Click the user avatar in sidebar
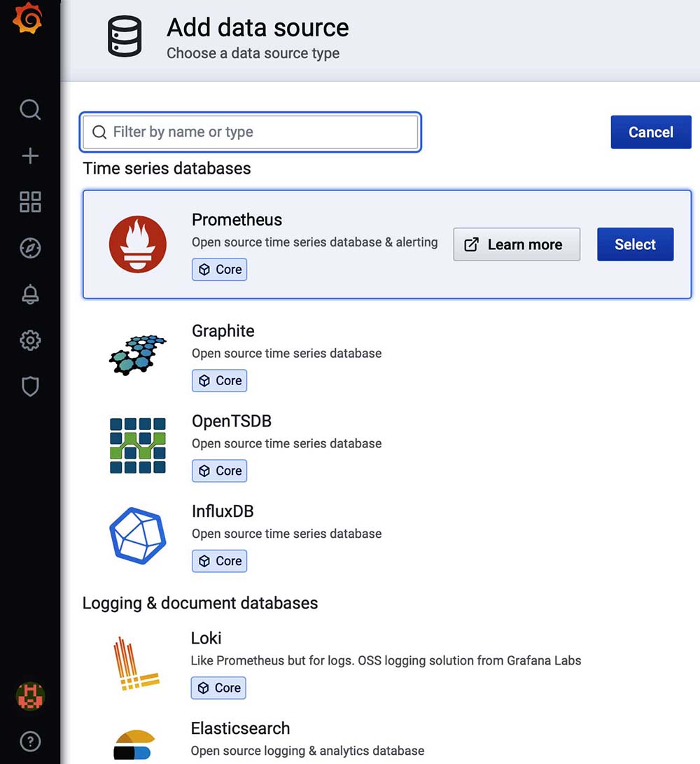The width and height of the screenshot is (700, 764). tap(30, 695)
